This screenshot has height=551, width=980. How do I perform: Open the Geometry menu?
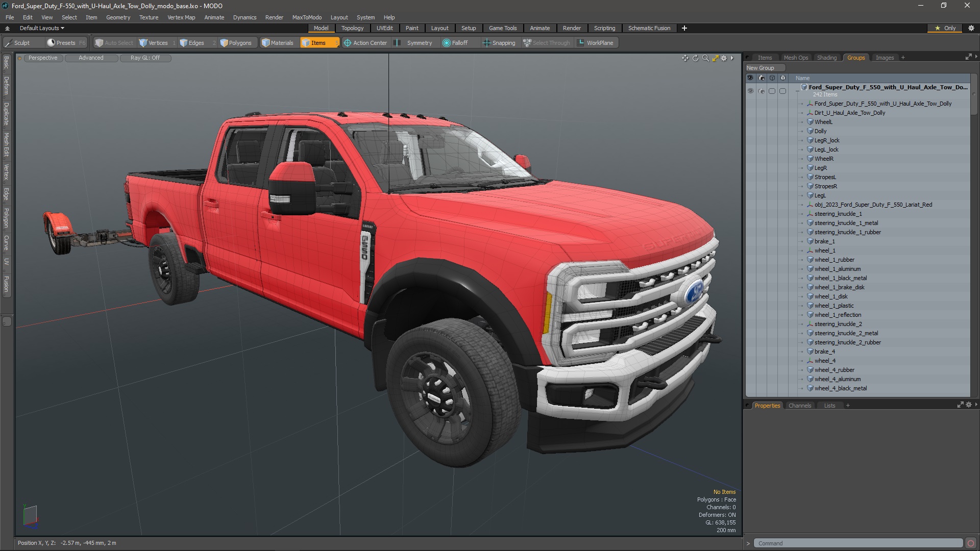pos(118,17)
